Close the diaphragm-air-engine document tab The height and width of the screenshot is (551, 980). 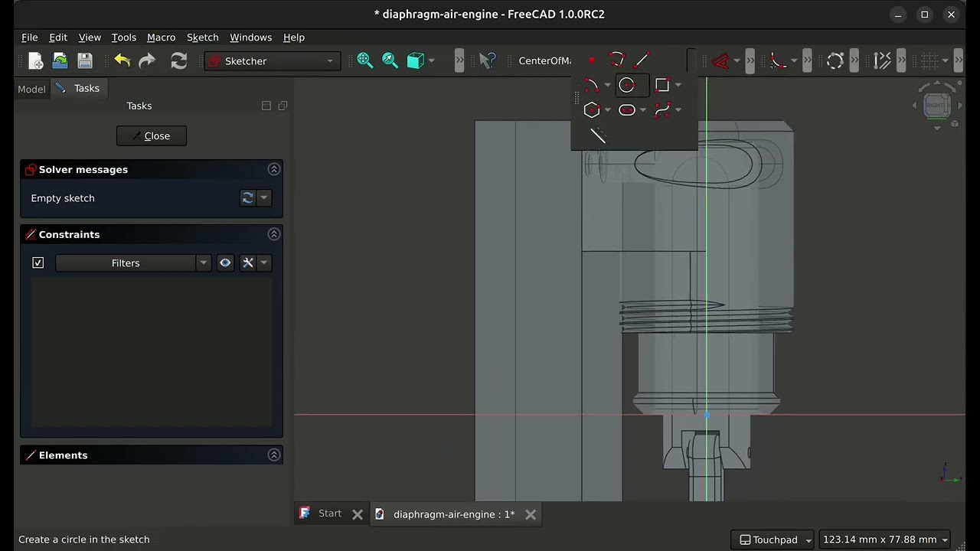pyautogui.click(x=531, y=514)
